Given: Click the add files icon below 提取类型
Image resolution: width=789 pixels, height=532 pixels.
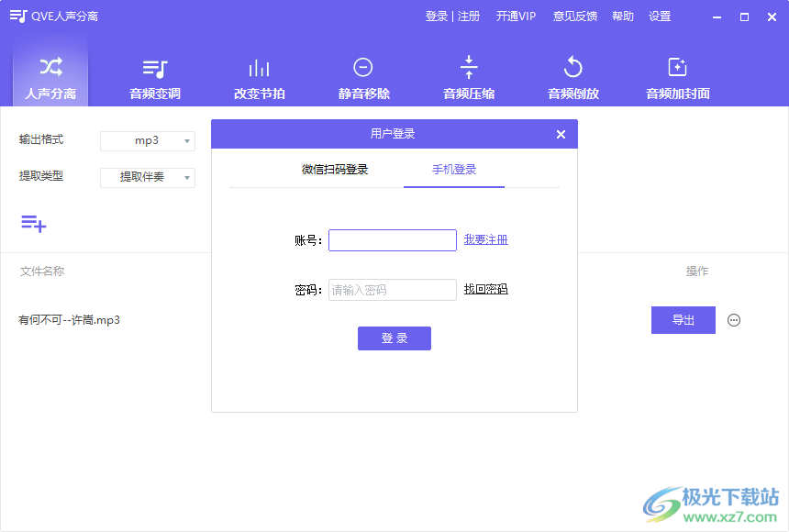Looking at the screenshot, I should click(x=33, y=224).
